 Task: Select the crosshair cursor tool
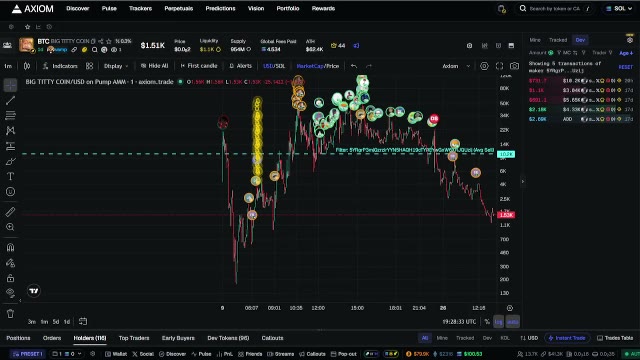click(10, 85)
